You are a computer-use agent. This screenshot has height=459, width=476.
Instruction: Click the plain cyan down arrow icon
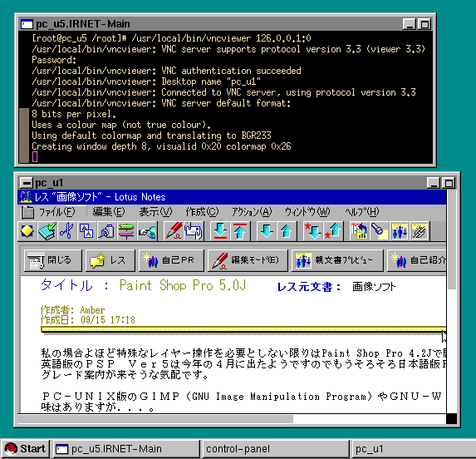(267, 231)
